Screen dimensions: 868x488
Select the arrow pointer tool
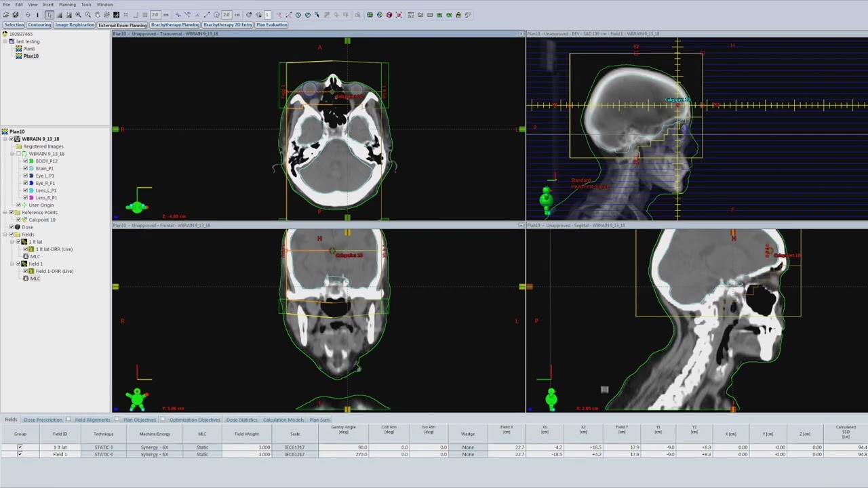49,14
